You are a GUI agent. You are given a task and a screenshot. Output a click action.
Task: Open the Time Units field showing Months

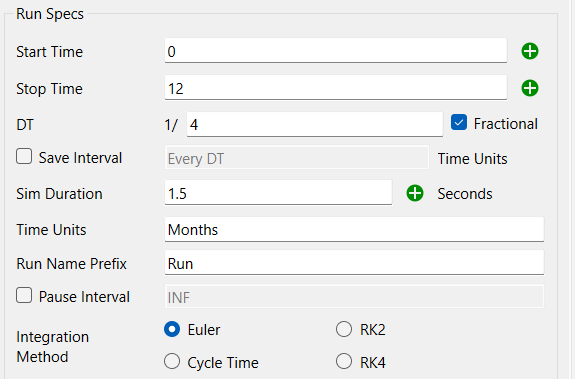tap(354, 229)
